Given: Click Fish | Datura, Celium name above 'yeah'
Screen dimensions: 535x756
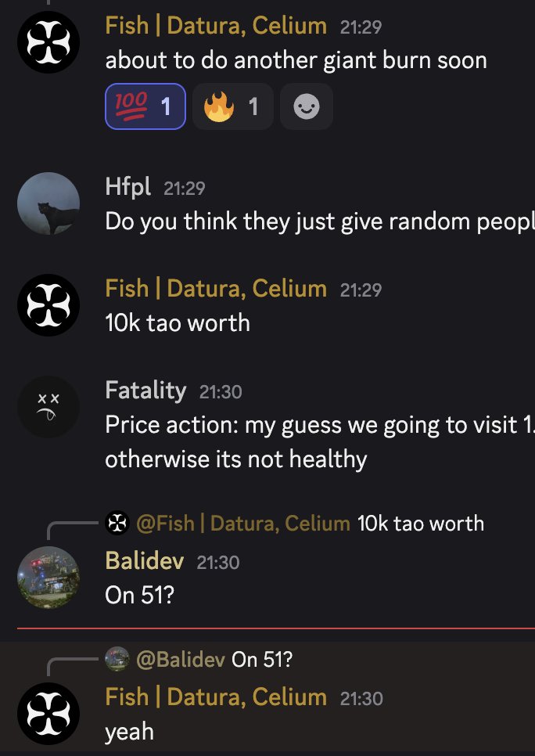Looking at the screenshot, I should click(216, 697).
